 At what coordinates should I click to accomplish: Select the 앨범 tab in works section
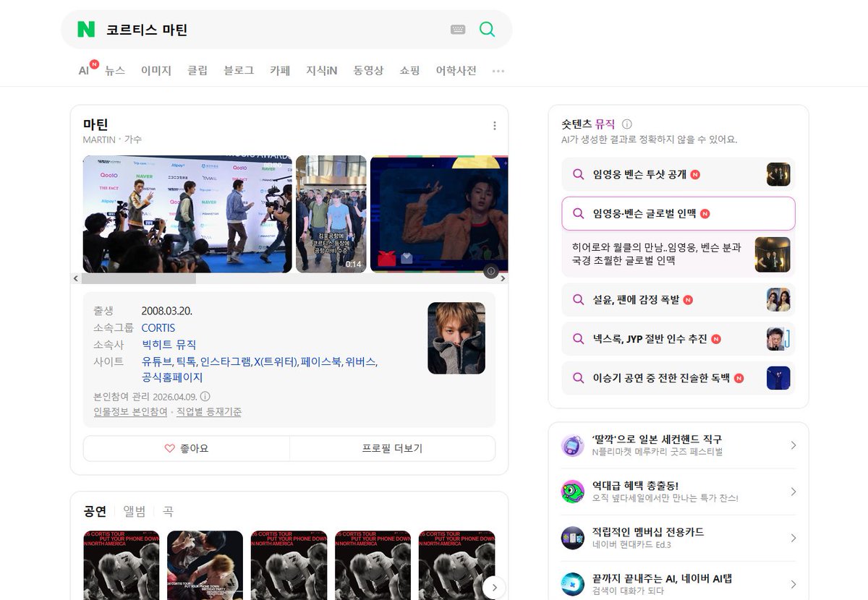(135, 511)
